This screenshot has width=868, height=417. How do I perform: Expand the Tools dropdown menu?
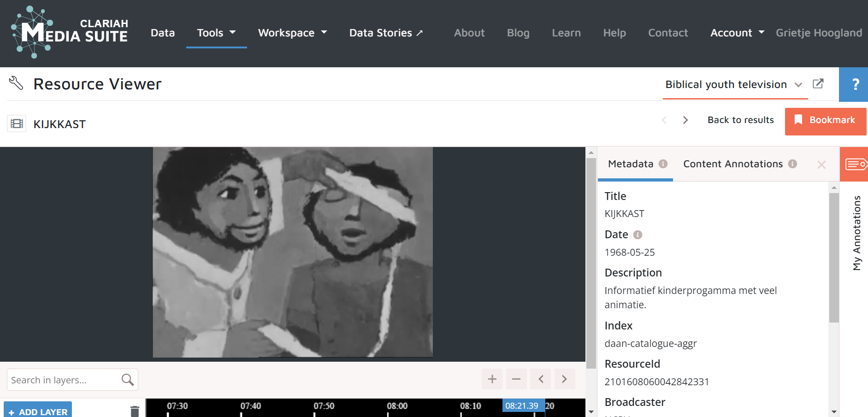(x=216, y=33)
